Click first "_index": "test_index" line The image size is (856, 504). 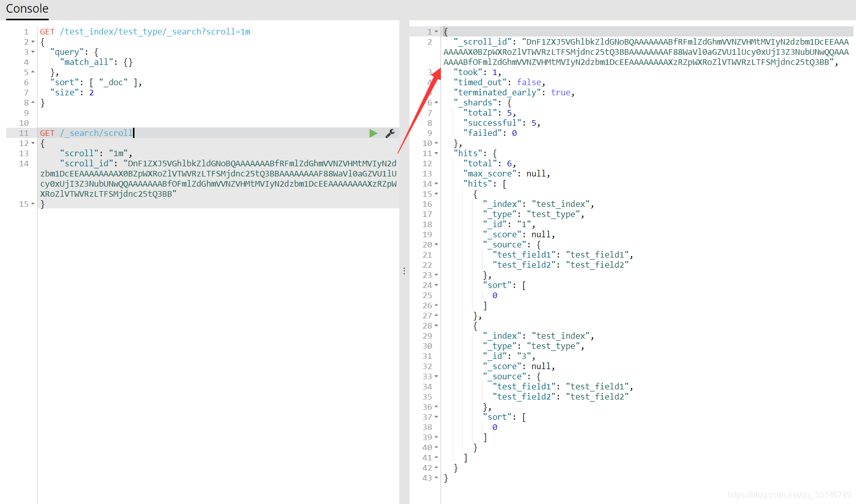[x=538, y=204]
